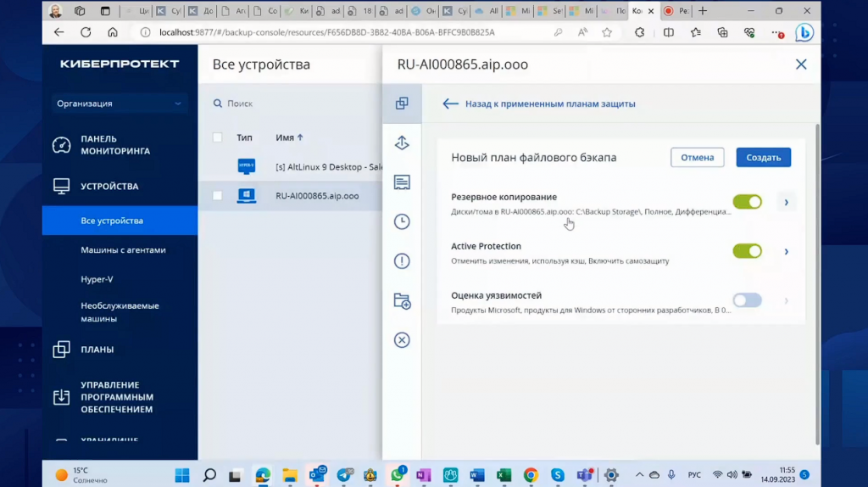This screenshot has height=487, width=868.
Task: Open browser Collections icon
Action: tap(722, 33)
